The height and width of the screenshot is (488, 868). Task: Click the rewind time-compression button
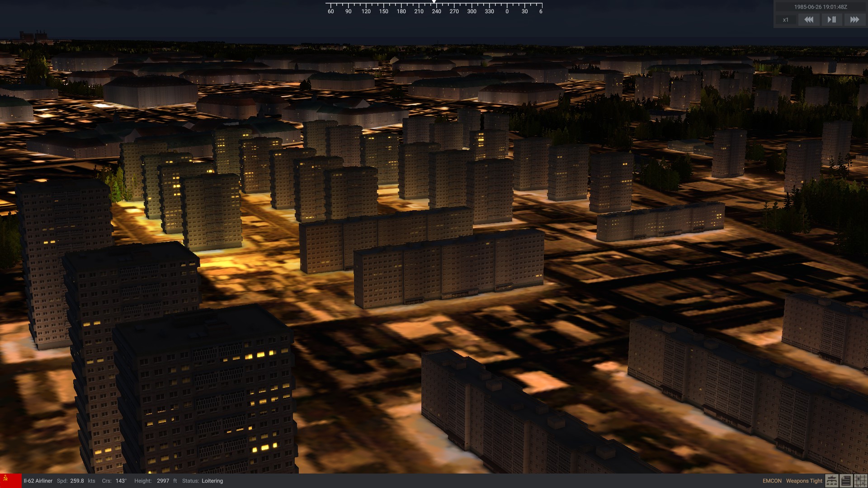pos(809,20)
